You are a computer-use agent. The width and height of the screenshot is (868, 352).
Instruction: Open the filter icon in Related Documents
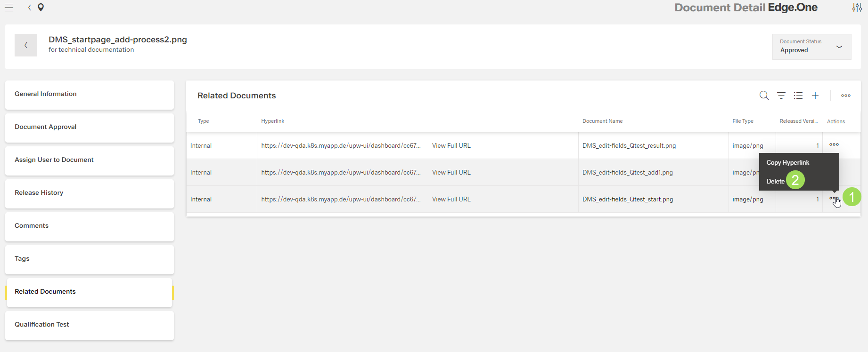pos(781,96)
